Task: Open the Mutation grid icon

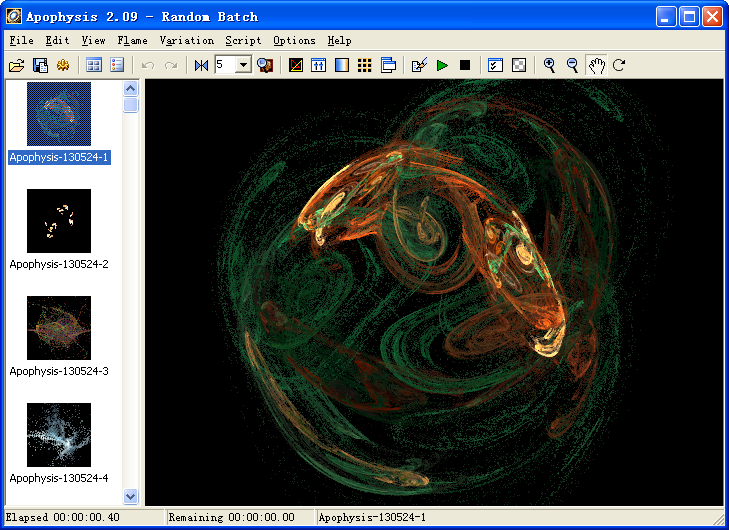Action: 365,65
